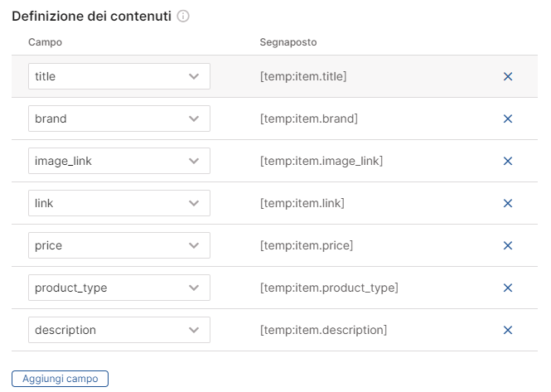
Task: Delete the link field row
Action: (508, 203)
